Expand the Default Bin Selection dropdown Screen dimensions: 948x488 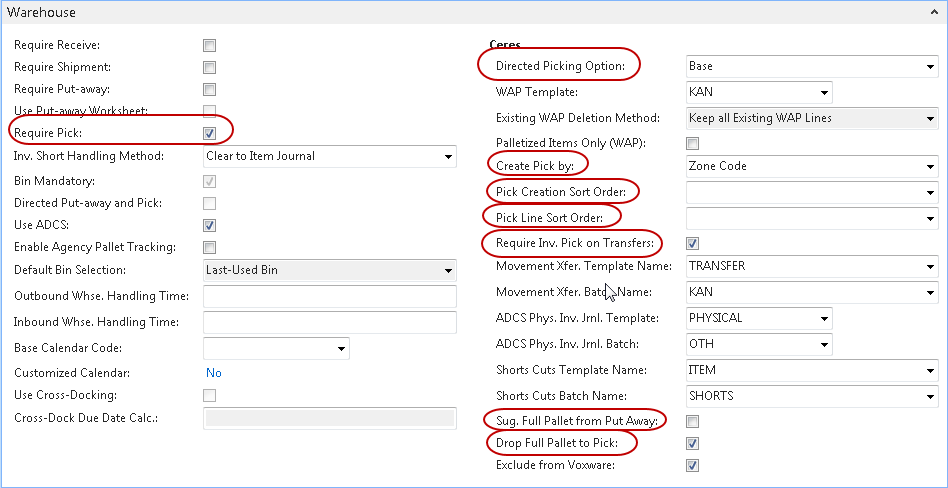click(447, 271)
